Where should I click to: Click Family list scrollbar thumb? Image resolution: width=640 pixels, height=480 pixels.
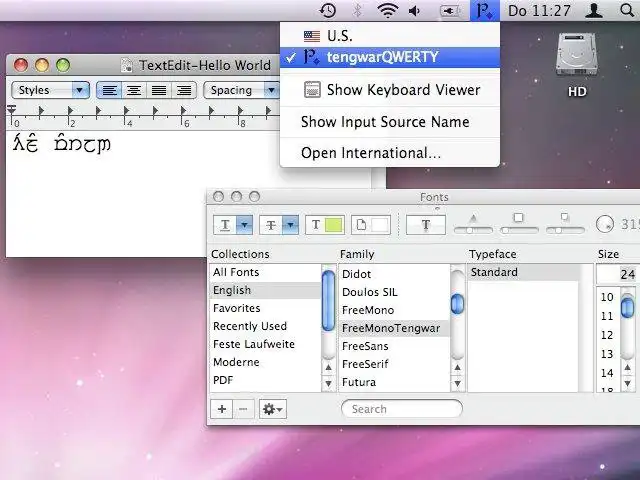click(458, 304)
